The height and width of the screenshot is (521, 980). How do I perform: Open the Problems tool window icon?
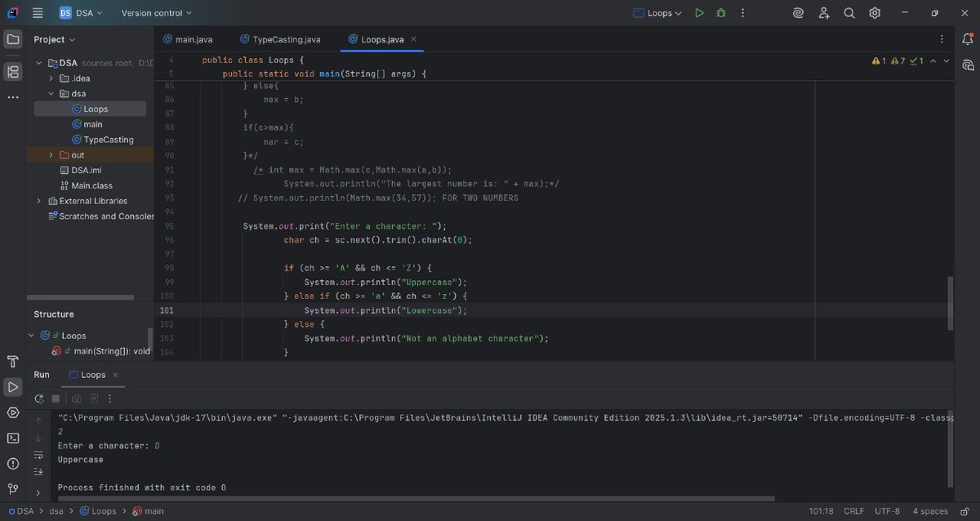13,464
